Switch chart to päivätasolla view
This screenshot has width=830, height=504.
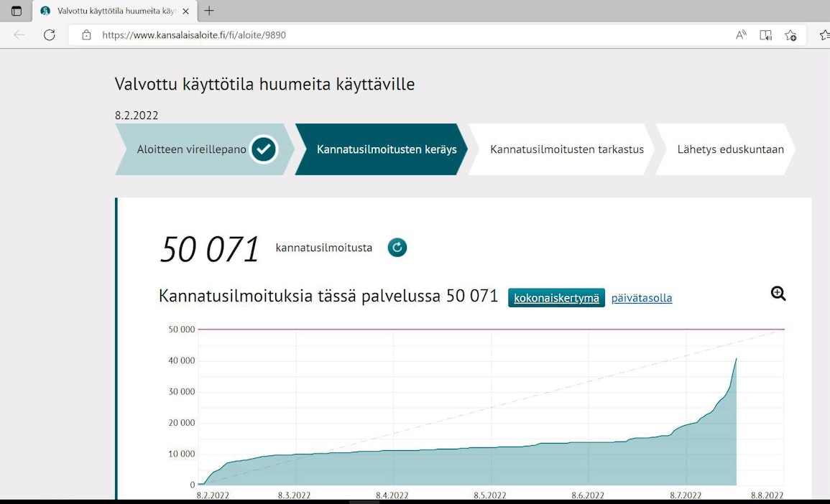click(642, 298)
